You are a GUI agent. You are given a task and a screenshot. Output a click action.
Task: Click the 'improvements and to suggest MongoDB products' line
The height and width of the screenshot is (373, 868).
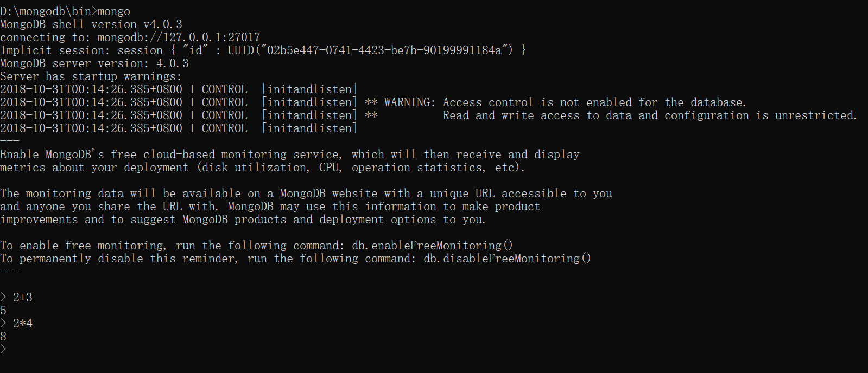point(243,220)
